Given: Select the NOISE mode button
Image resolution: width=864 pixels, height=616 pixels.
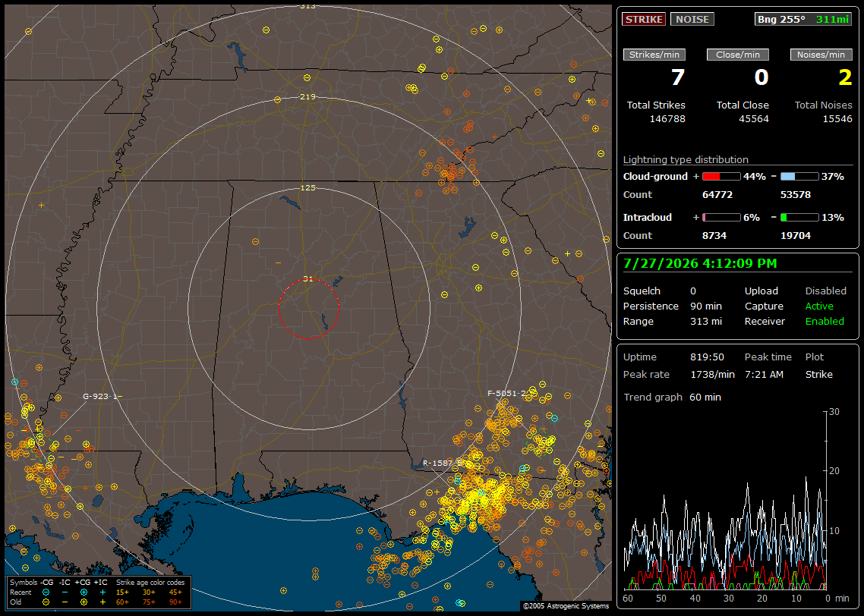Looking at the screenshot, I should (692, 19).
